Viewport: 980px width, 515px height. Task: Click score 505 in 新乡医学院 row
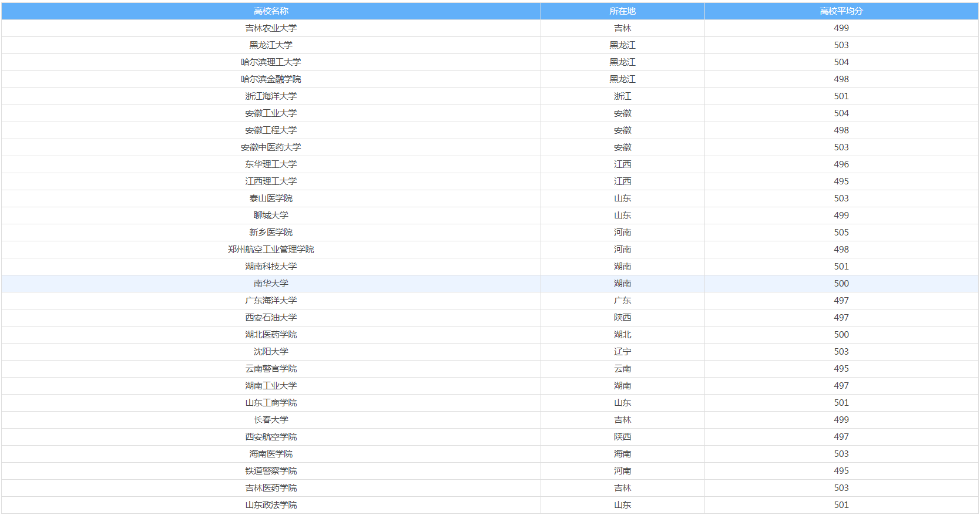point(841,233)
